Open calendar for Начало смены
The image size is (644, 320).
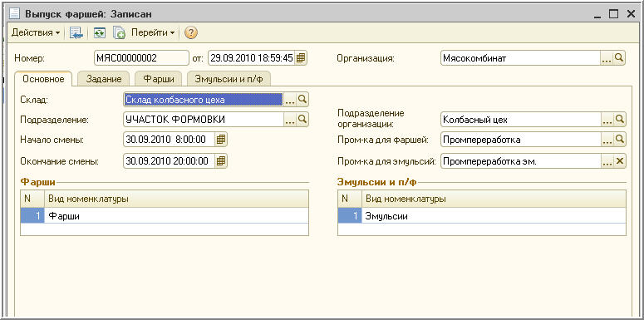point(221,140)
